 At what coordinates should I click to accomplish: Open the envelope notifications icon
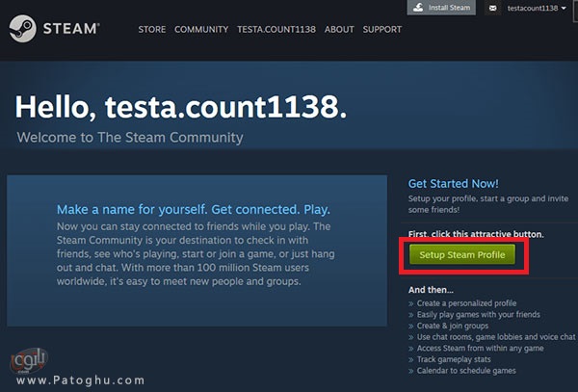(x=493, y=8)
